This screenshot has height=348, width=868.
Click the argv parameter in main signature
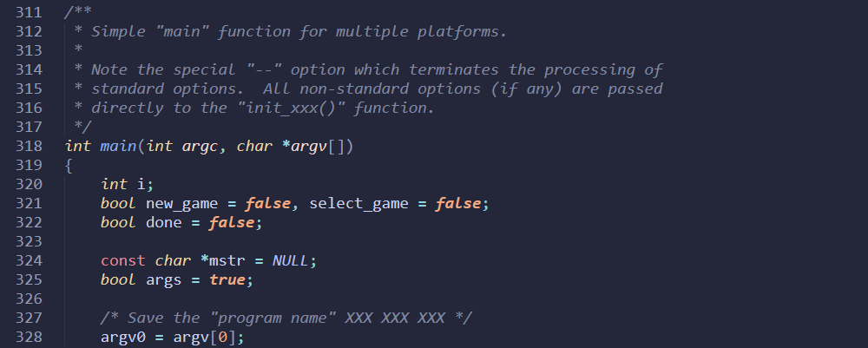pyautogui.click(x=310, y=146)
